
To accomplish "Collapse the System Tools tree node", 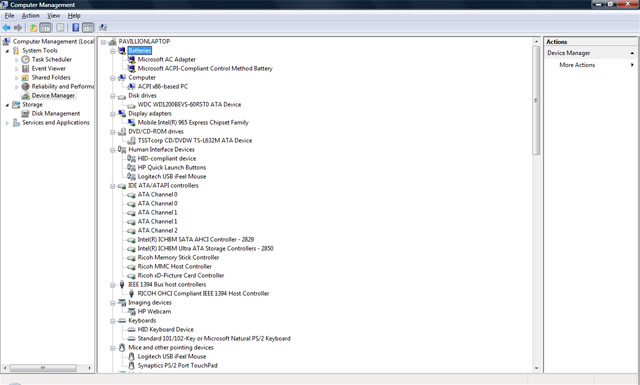I will [7, 51].
